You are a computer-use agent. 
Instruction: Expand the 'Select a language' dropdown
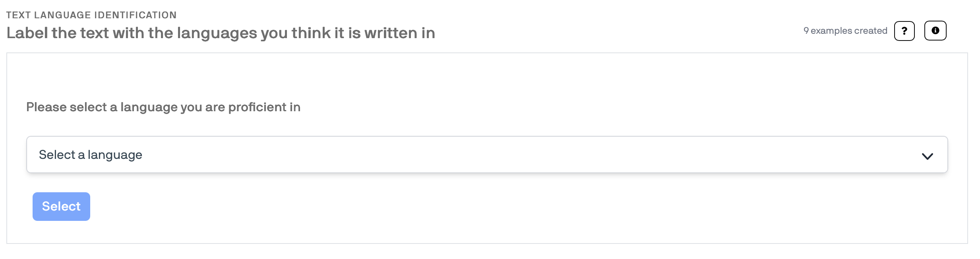(x=487, y=155)
